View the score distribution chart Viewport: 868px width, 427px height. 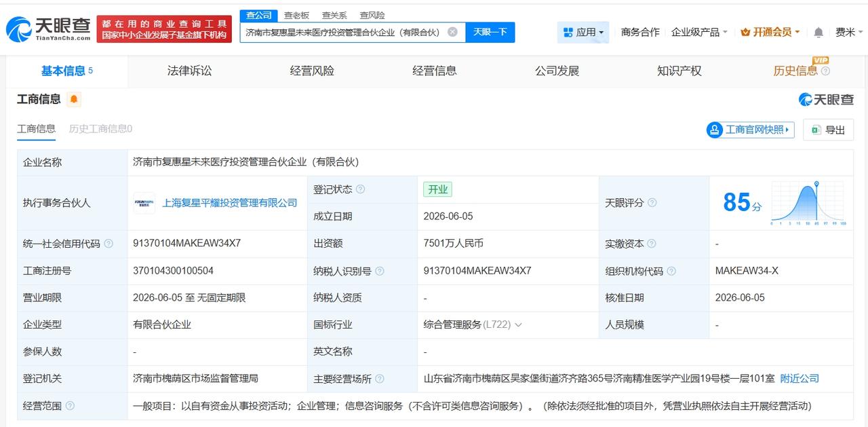click(x=808, y=203)
